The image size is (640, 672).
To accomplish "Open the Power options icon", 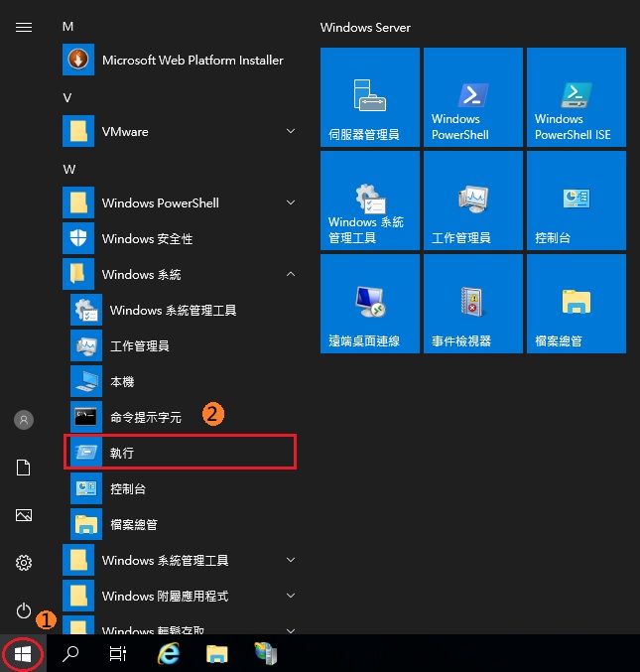I will click(x=24, y=610).
